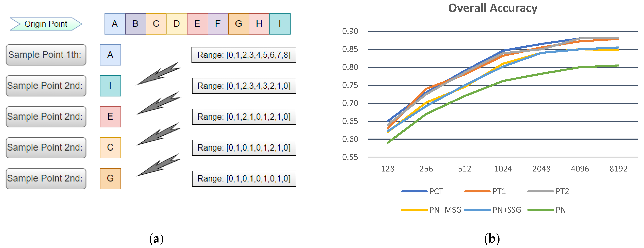Select the Range [0,1,2,3,4,3,2,1,0] box

pyautogui.click(x=244, y=86)
